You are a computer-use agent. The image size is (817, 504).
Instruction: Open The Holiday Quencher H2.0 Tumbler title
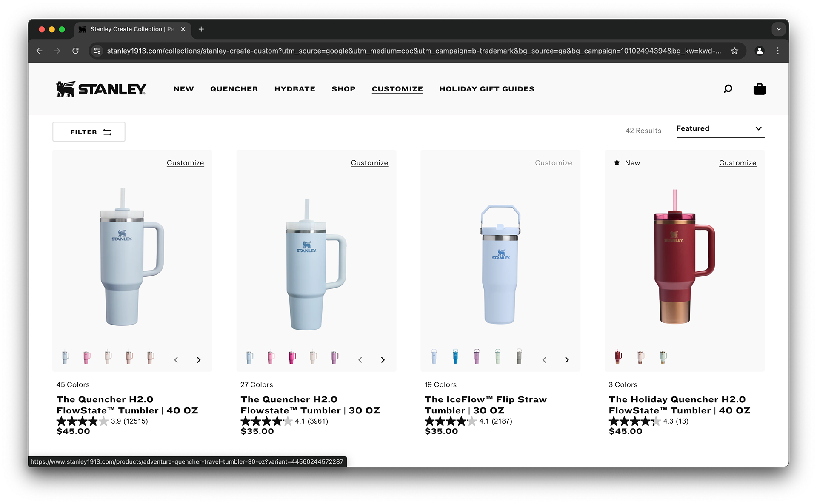coord(680,405)
